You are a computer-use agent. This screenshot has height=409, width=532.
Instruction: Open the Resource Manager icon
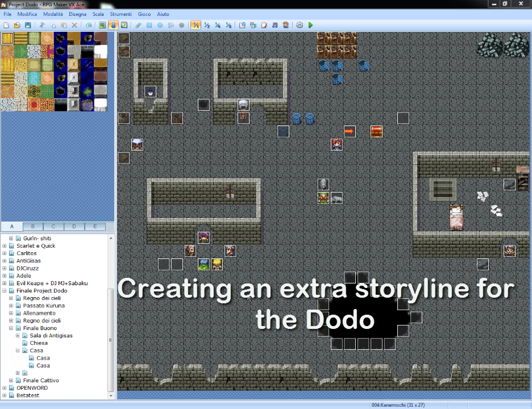(253, 25)
